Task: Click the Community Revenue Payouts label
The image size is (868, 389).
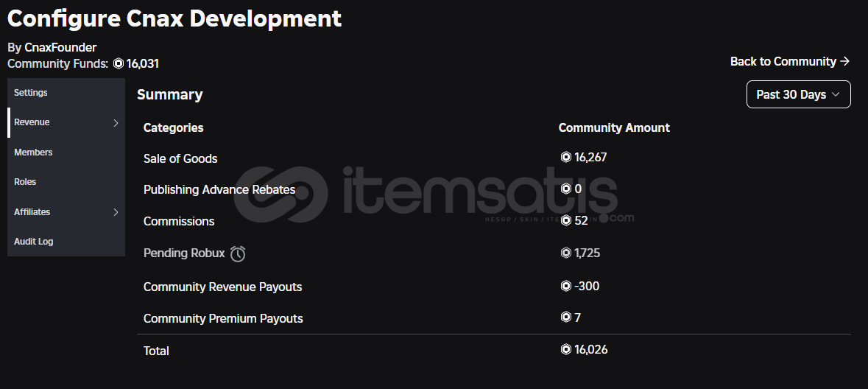Action: pos(222,287)
